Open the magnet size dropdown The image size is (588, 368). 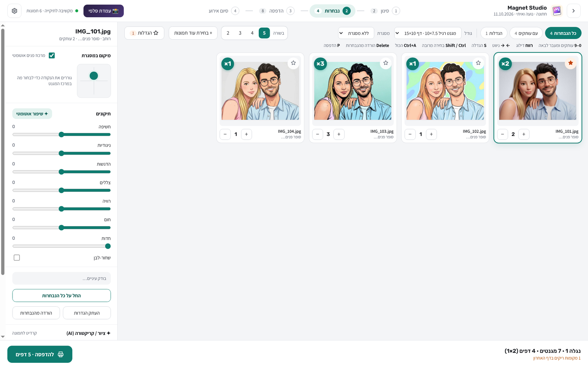point(428,33)
